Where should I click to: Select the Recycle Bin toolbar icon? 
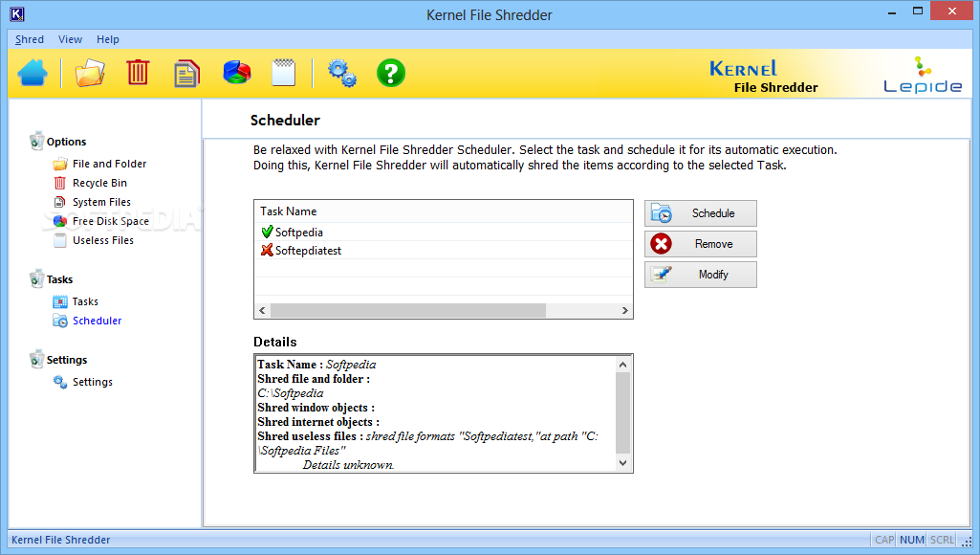tap(138, 73)
